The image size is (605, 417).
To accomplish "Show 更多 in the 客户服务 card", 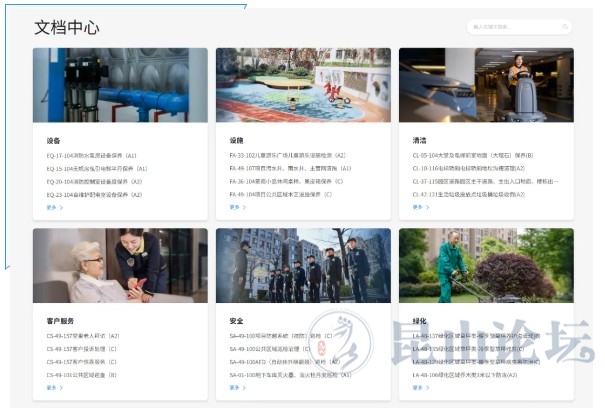I will click(54, 387).
